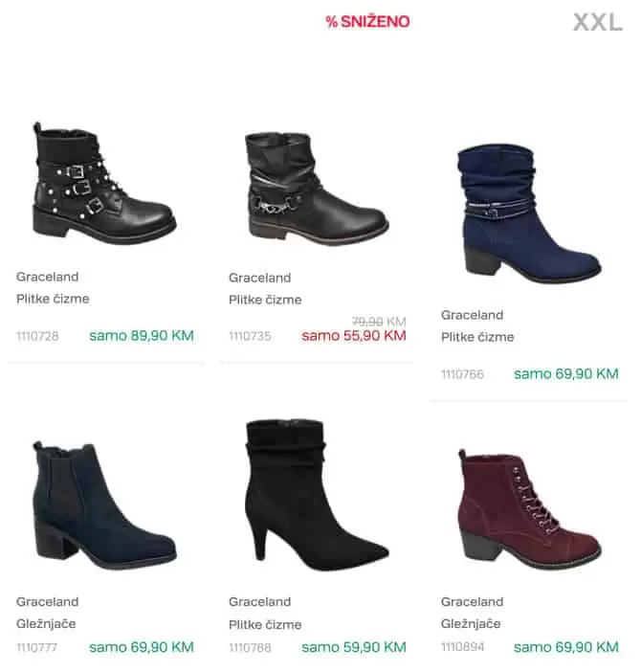Open the XXL category tab
Viewport: 641px width, 672px height.
click(x=598, y=22)
